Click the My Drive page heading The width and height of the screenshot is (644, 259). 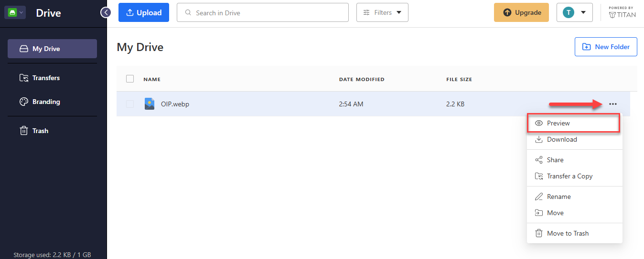140,47
